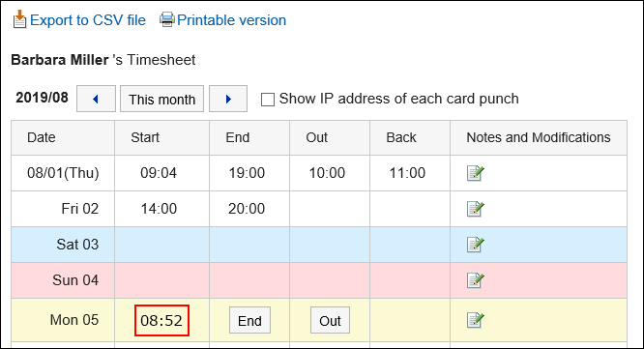This screenshot has width=644, height=349.
Task: Open the note editor icon for Fri 02
Action: 475,209
